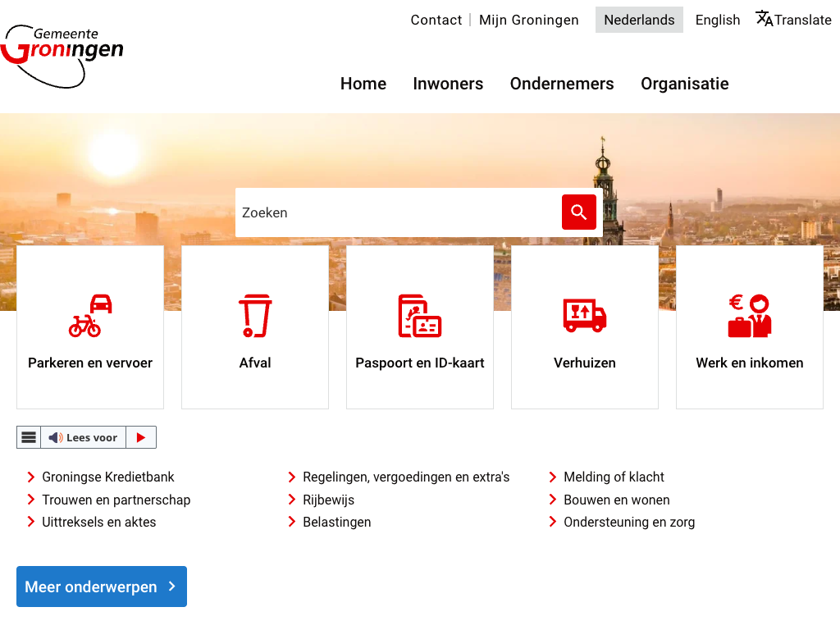Open the Organisatie navigation item

pos(684,84)
